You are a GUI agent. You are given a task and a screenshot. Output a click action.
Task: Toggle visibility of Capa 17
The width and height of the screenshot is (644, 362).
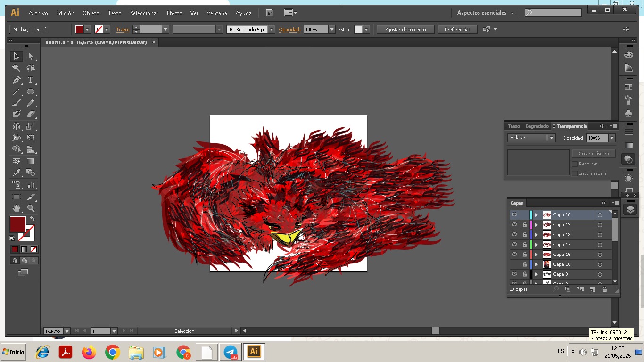click(x=514, y=245)
